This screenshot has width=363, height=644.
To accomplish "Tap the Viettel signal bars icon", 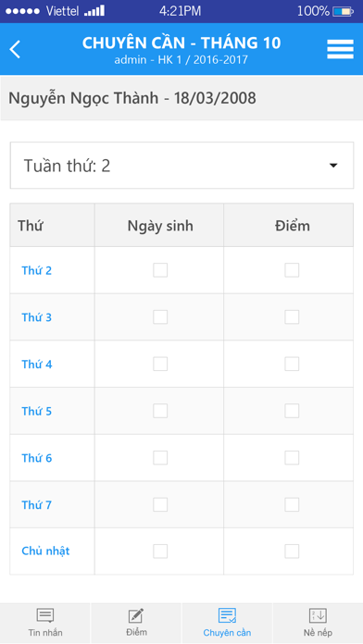I will 94,11.
